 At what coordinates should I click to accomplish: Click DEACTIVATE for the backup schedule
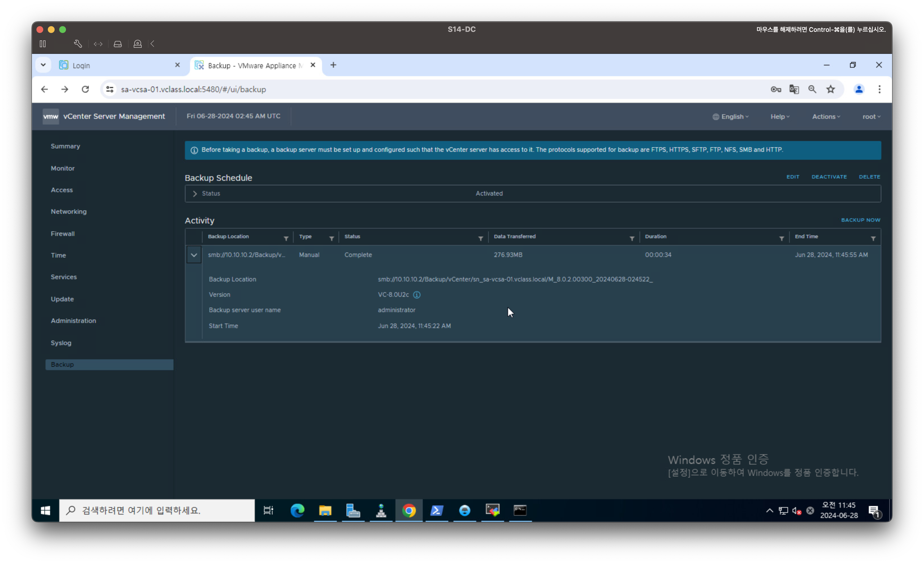pyautogui.click(x=829, y=177)
